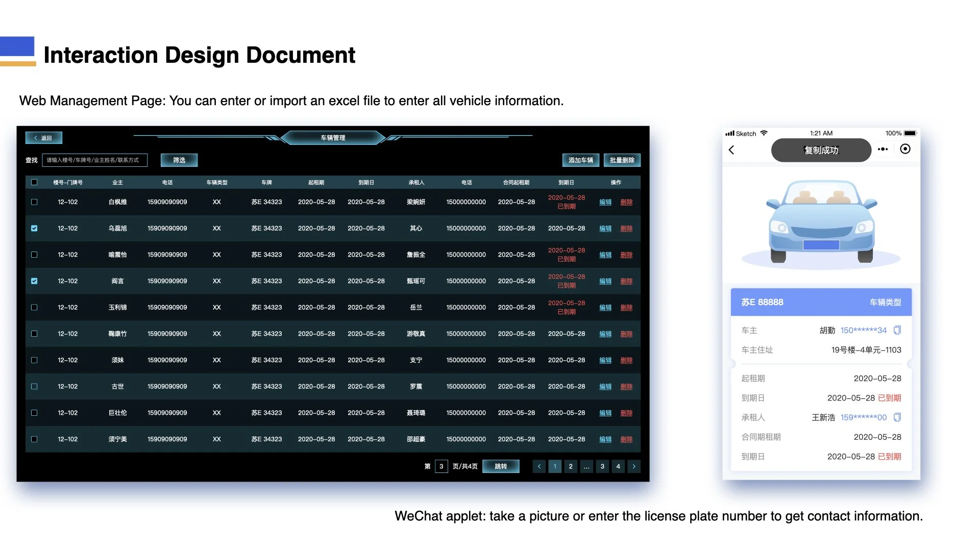Click the search input field next to 查找

point(95,160)
